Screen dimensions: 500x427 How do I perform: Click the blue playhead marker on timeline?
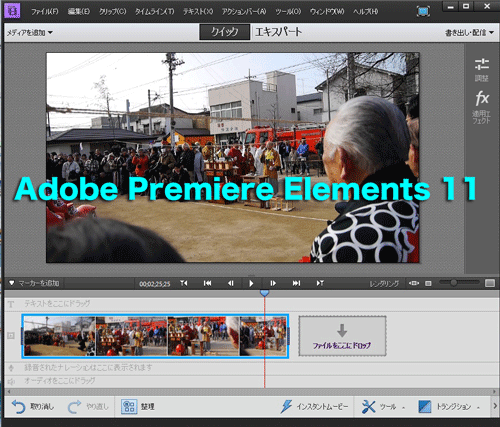pyautogui.click(x=264, y=293)
